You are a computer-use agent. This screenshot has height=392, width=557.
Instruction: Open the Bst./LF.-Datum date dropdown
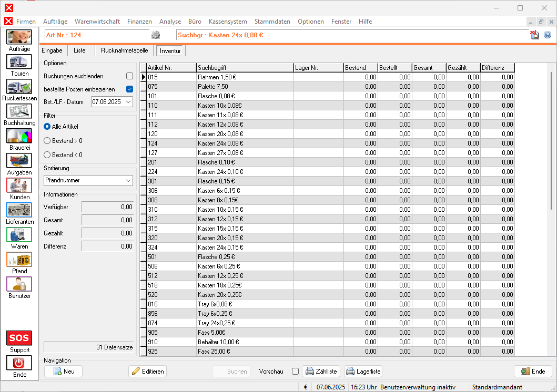point(129,102)
